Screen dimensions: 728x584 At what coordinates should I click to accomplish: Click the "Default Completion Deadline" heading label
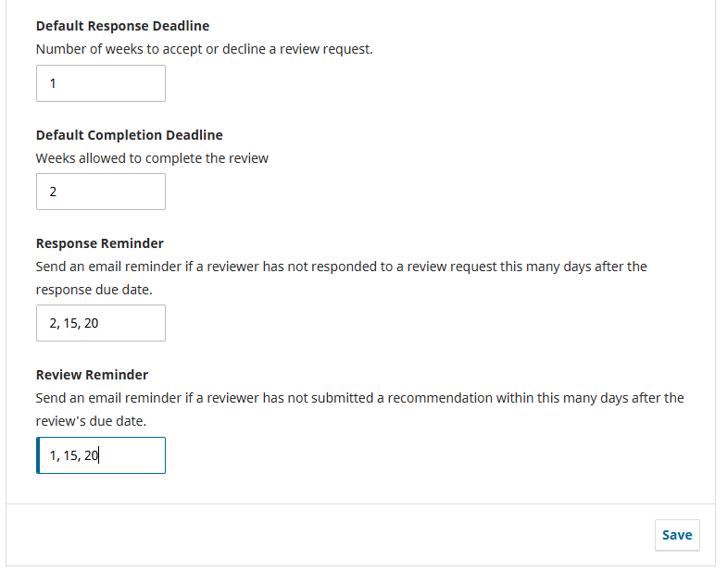[129, 135]
